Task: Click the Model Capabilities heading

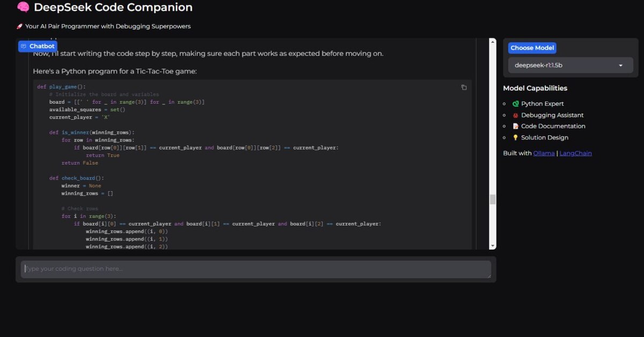Action: tap(535, 89)
